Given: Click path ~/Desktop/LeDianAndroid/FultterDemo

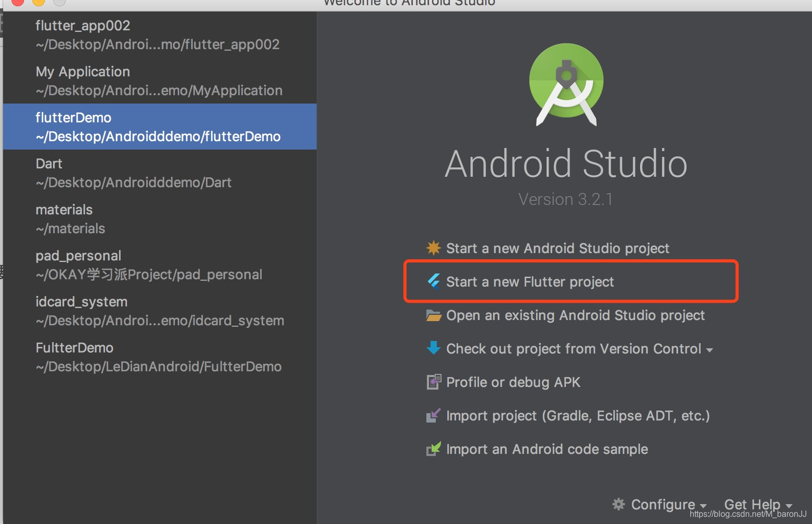Looking at the screenshot, I should (x=158, y=367).
